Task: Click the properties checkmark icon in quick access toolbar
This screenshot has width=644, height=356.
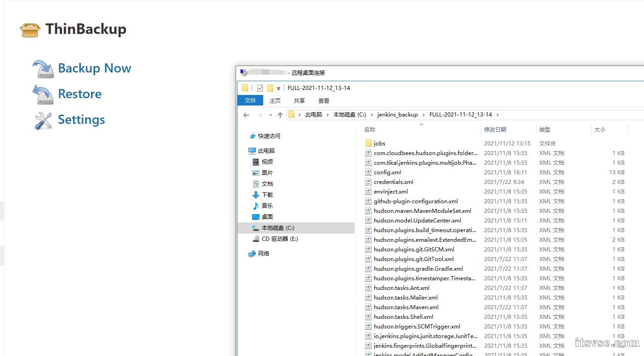Action: 260,88
